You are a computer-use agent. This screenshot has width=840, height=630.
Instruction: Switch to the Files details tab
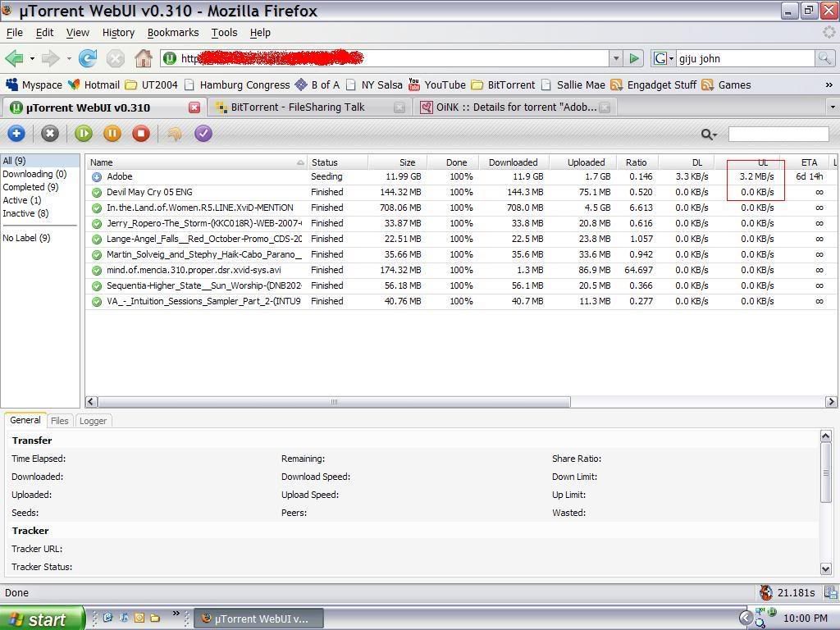(x=59, y=421)
